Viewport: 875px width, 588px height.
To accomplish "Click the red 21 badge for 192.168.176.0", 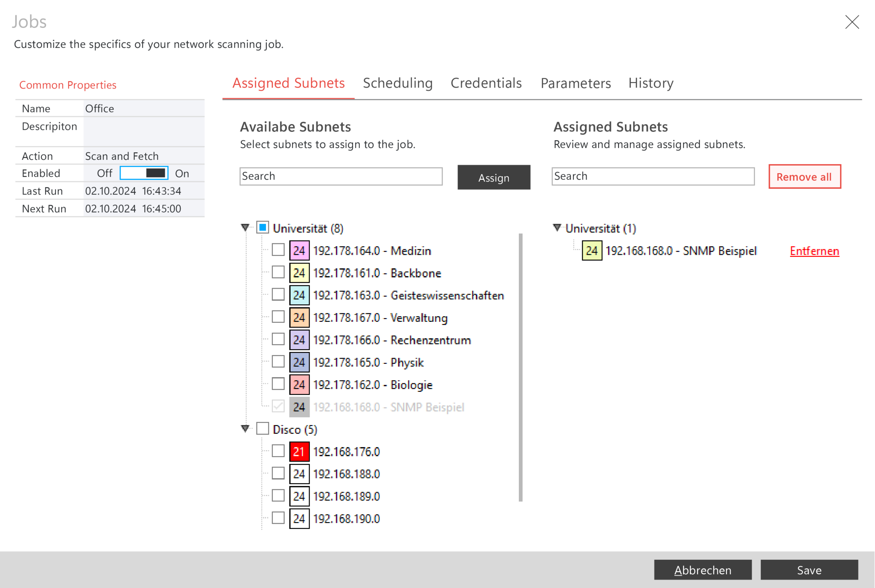I will (299, 451).
